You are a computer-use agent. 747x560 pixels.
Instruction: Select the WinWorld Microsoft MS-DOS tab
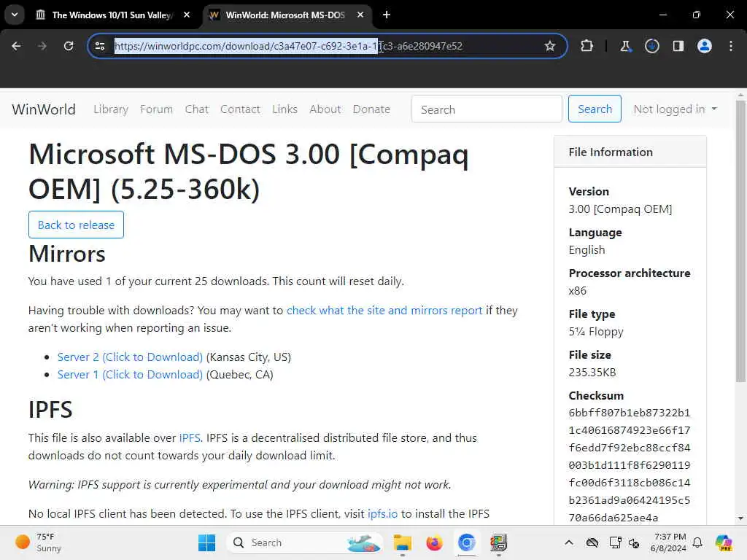285,15
